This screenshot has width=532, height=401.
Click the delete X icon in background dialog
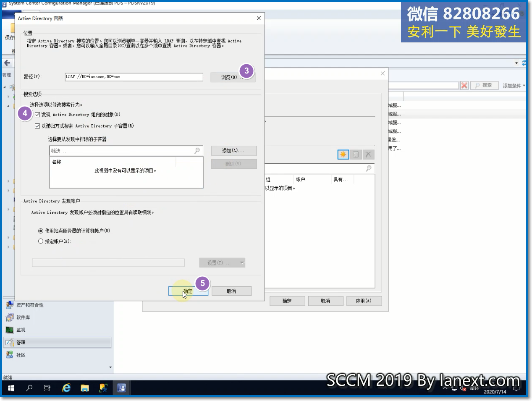coord(368,155)
